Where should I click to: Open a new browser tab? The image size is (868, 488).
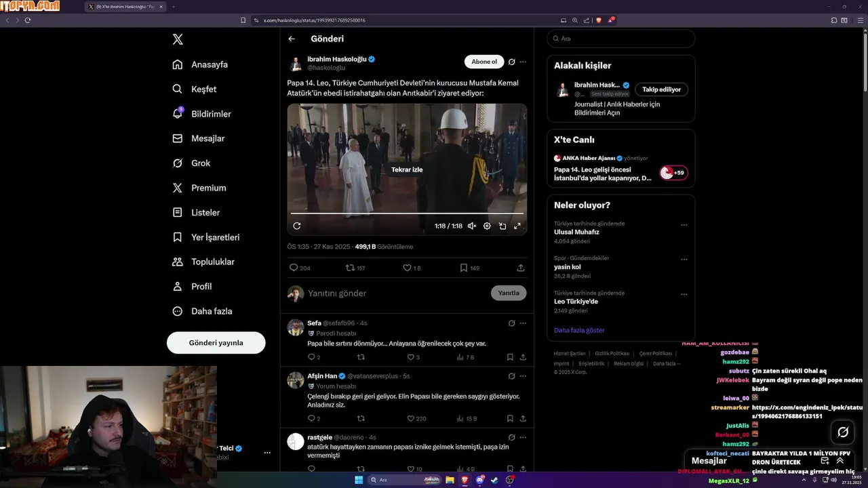[x=174, y=7]
